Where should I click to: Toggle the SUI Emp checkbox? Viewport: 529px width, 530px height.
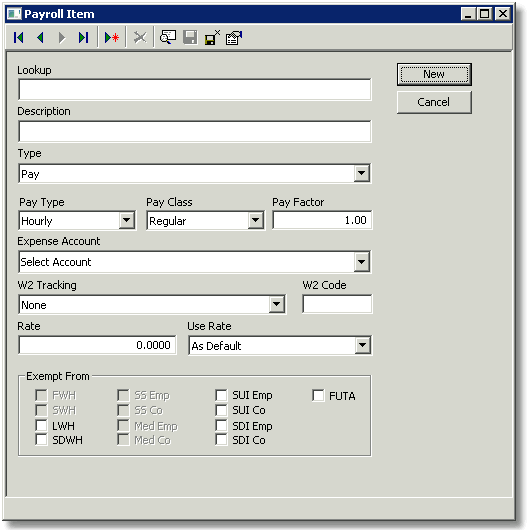click(x=221, y=395)
